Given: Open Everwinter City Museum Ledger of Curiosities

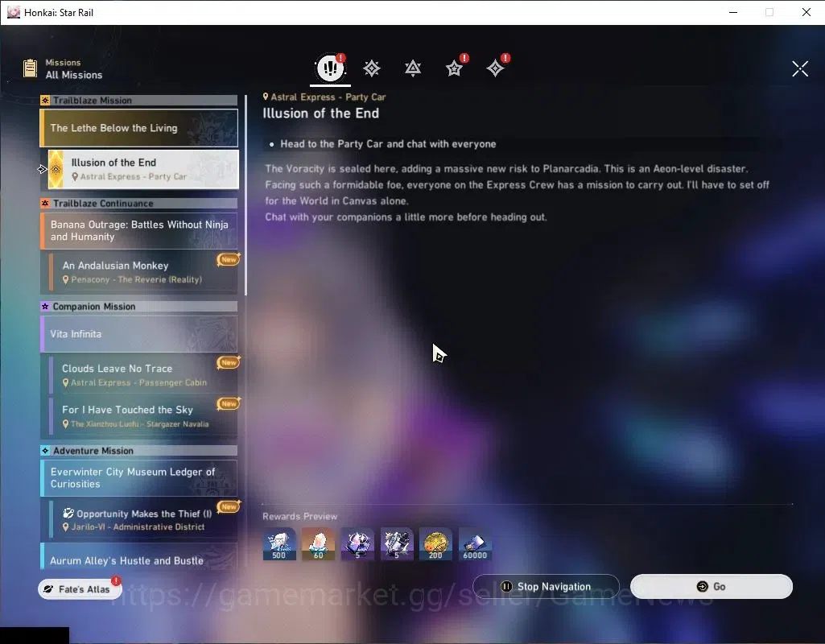Looking at the screenshot, I should pos(139,477).
